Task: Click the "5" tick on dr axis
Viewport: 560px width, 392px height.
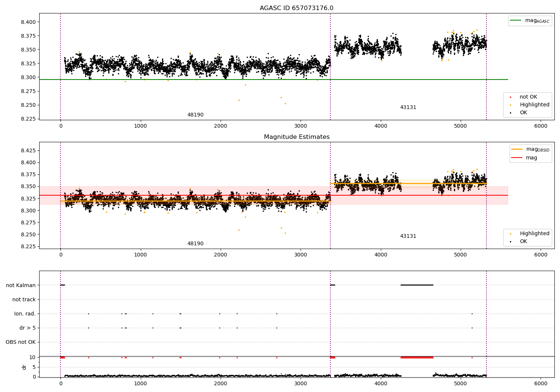Action: 34,367
